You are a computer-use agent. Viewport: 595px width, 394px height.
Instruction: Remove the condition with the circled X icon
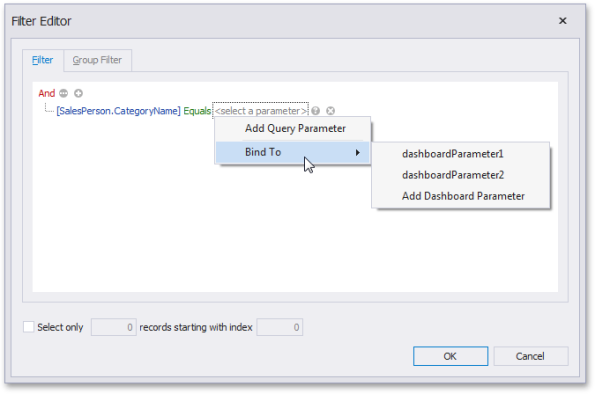point(331,111)
